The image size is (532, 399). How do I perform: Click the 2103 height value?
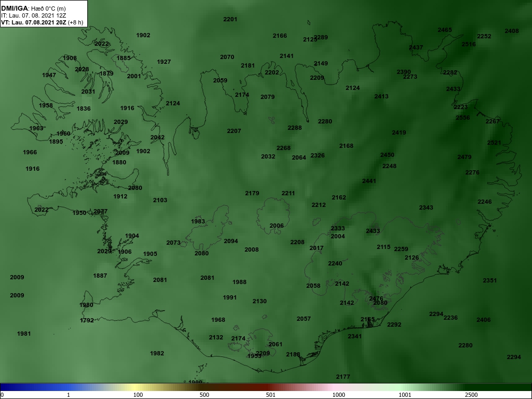(160, 200)
